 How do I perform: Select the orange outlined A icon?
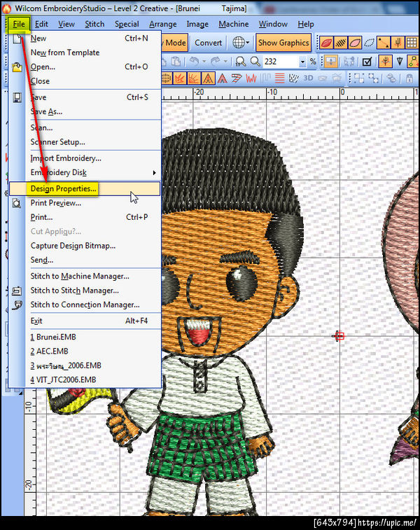coord(209,78)
